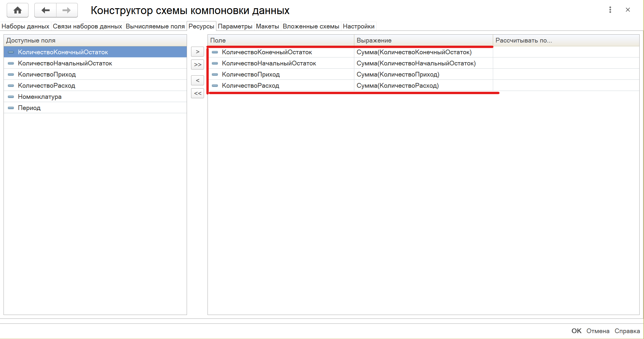Click the Выражение column header
The height and width of the screenshot is (339, 644).
pyautogui.click(x=424, y=40)
